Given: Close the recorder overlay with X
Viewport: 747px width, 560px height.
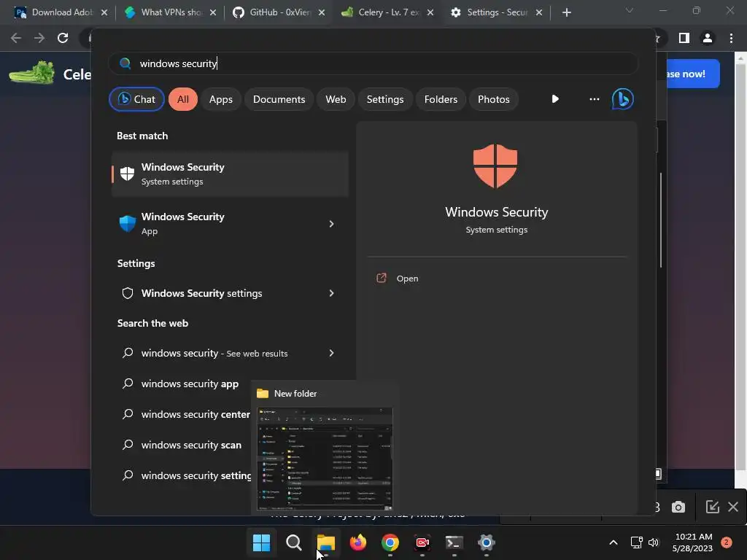Looking at the screenshot, I should pos(733,507).
